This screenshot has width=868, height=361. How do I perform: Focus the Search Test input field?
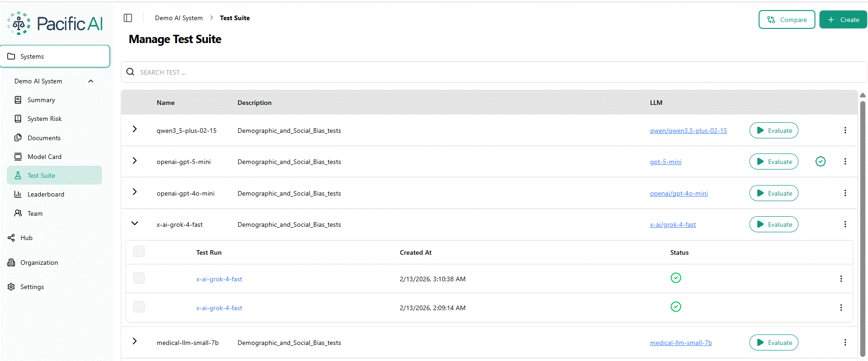tap(494, 72)
